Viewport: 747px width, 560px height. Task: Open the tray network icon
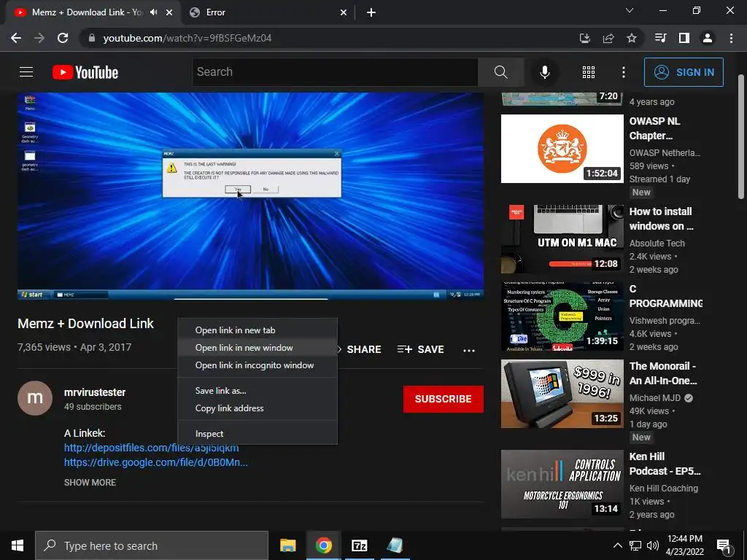pos(635,545)
